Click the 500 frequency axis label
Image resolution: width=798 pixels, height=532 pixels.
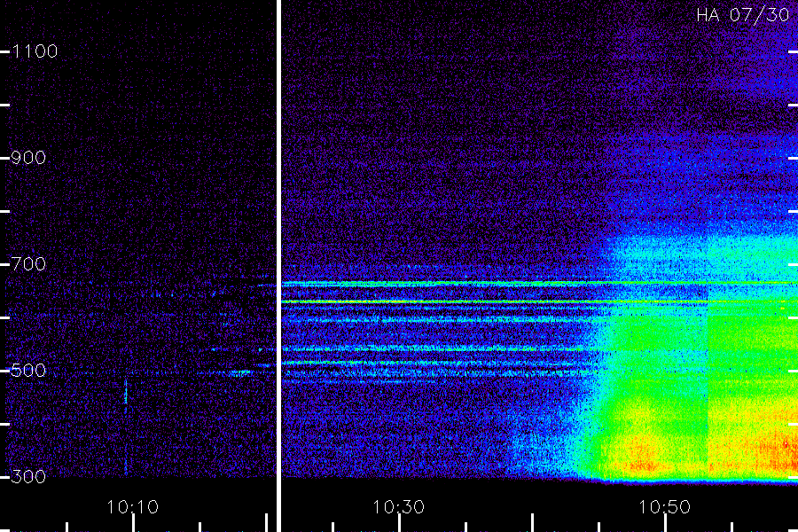pos(28,370)
